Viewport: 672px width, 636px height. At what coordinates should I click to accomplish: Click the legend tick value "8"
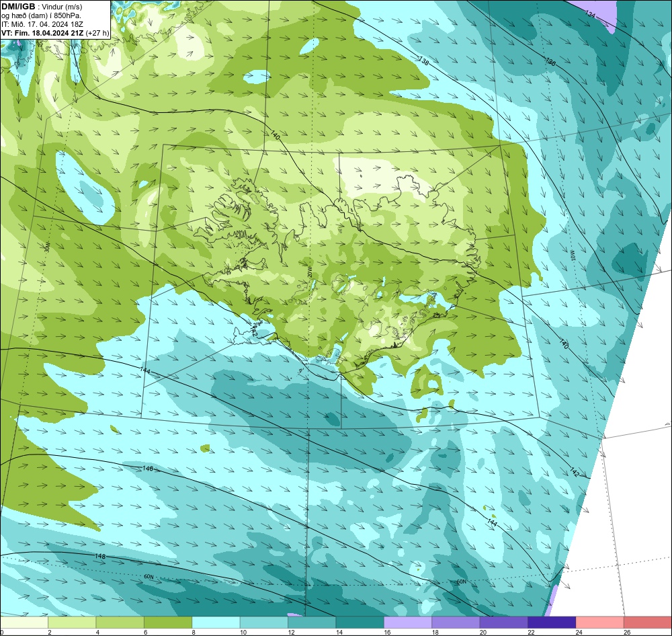coord(194,632)
